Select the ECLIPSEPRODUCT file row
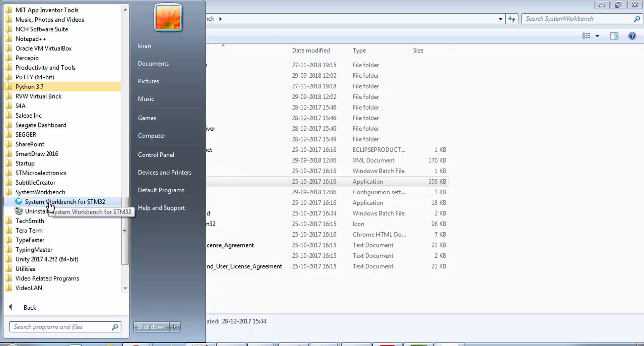644x346 pixels. tap(327, 150)
